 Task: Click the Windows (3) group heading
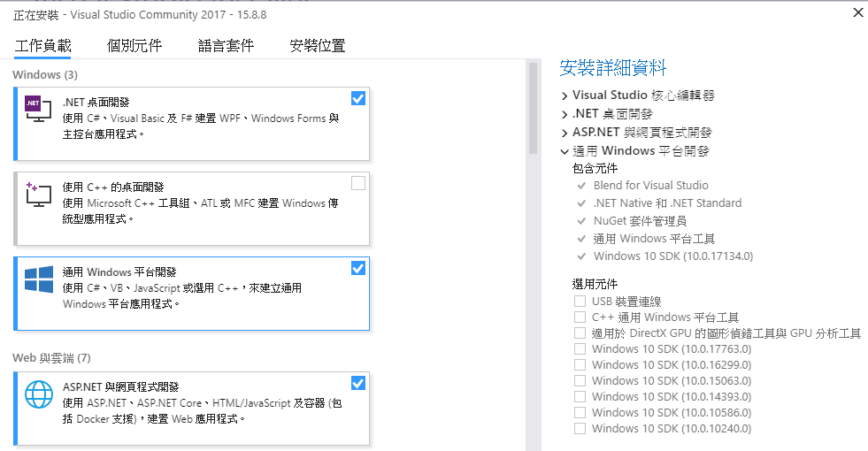coord(45,74)
